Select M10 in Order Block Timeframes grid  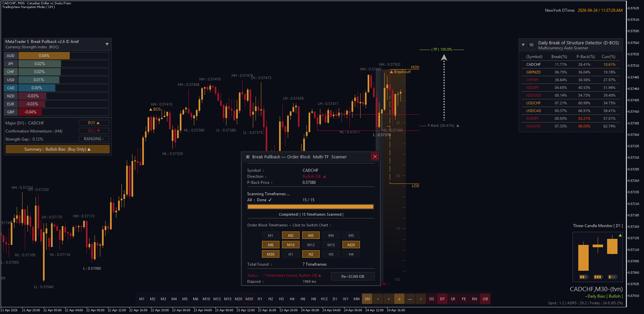pos(291,245)
